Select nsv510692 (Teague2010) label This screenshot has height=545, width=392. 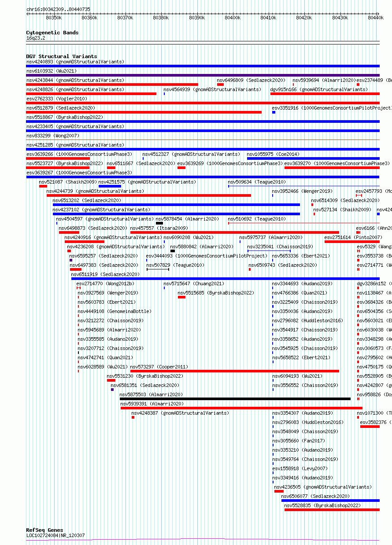[257, 219]
